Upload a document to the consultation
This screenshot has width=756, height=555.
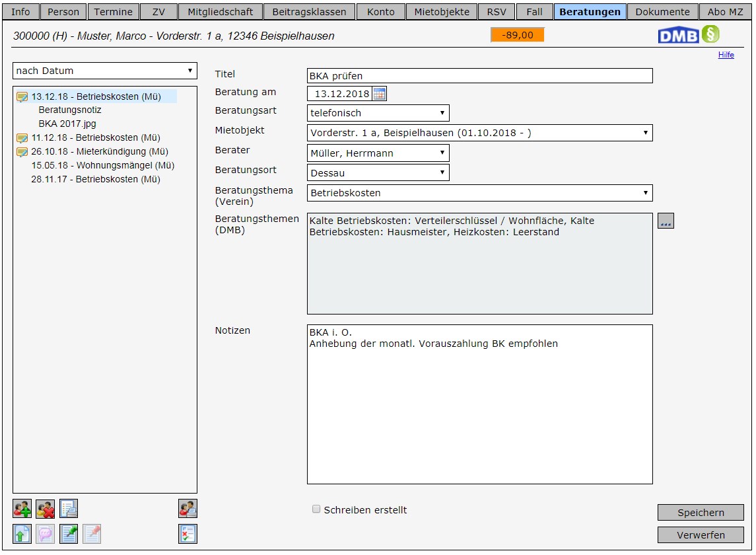(22, 534)
